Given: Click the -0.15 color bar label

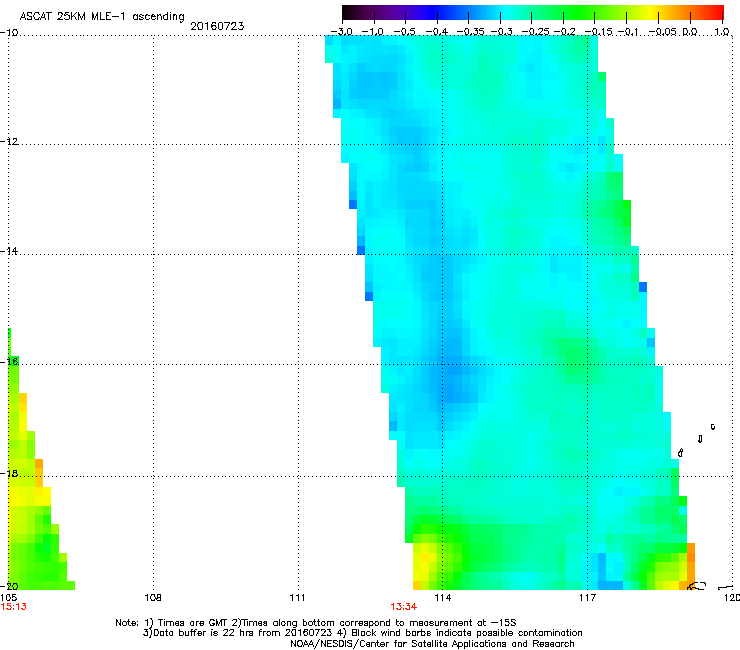Looking at the screenshot, I should 598,32.
